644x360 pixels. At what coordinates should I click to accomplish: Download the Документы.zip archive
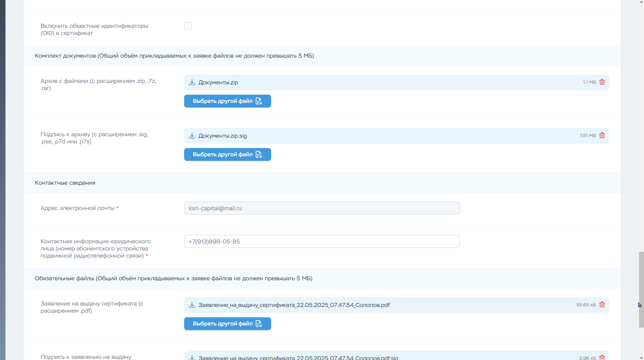[x=192, y=82]
